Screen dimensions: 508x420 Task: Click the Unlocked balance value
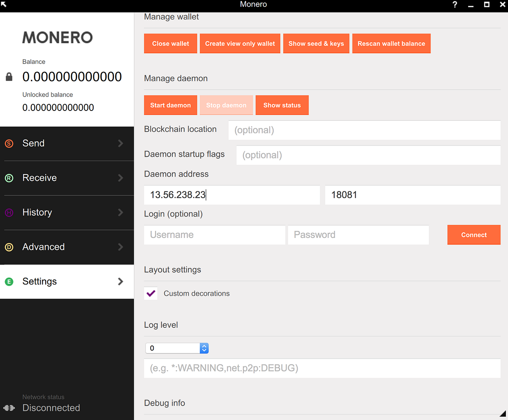click(x=58, y=108)
